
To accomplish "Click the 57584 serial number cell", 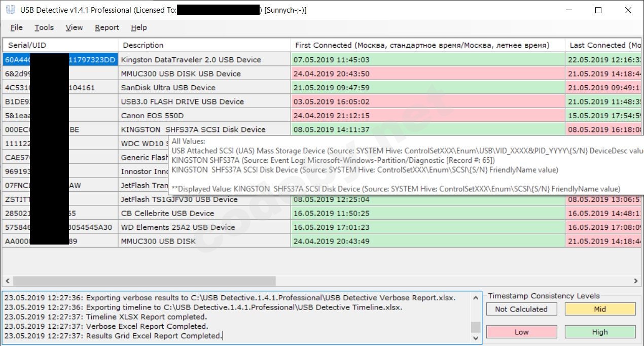I will 60,227.
